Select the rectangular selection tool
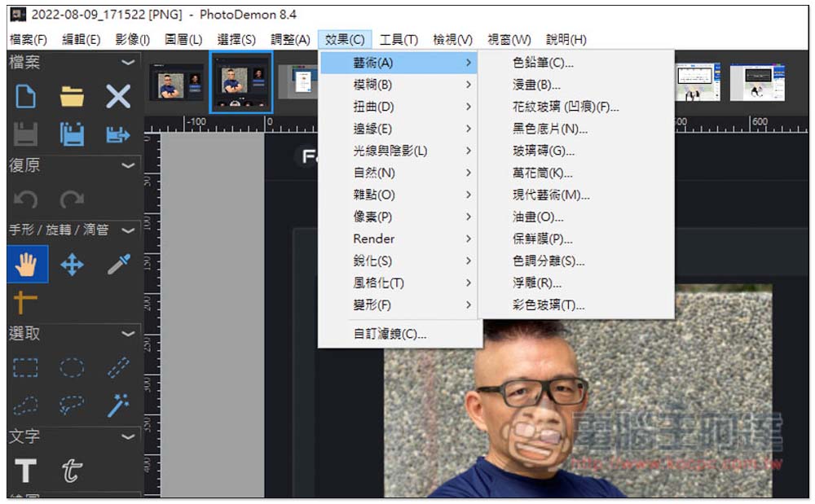Viewport: 815px width, 504px height. [x=26, y=368]
